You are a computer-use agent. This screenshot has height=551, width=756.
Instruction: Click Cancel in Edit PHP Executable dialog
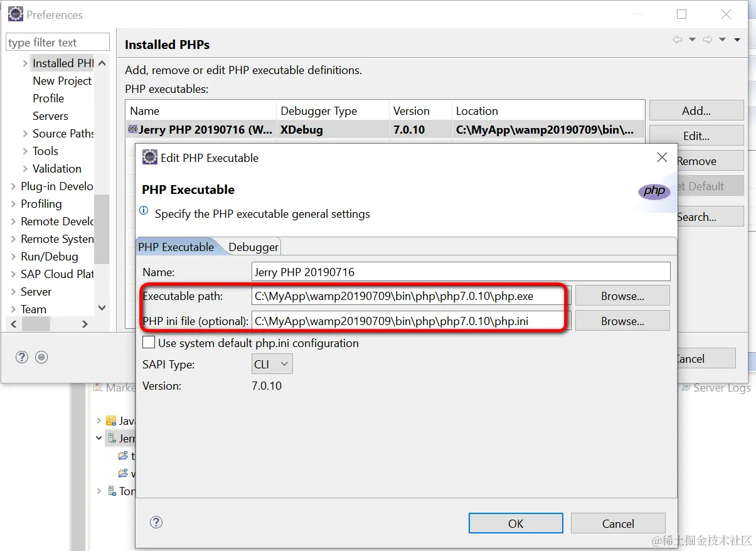(x=618, y=523)
